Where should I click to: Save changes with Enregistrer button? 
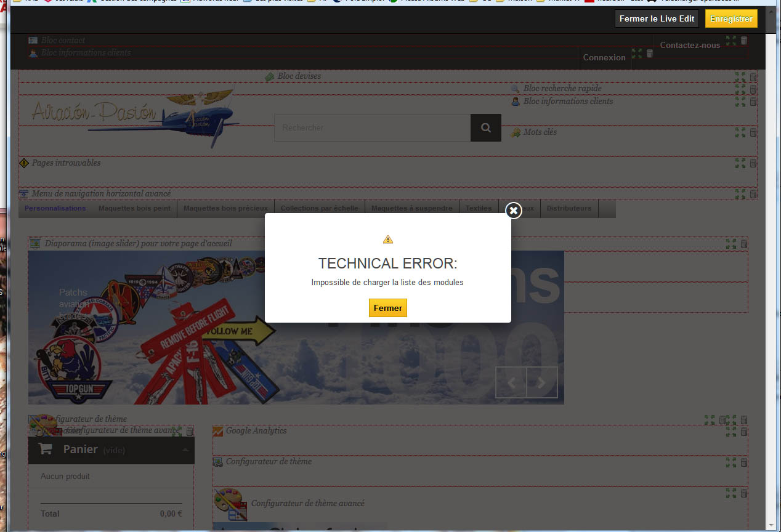[731, 18]
